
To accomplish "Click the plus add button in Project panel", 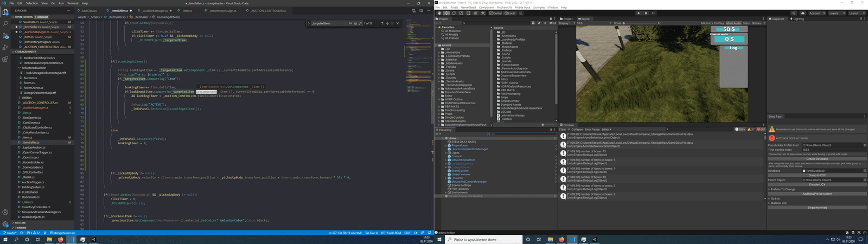I will (x=437, y=23).
